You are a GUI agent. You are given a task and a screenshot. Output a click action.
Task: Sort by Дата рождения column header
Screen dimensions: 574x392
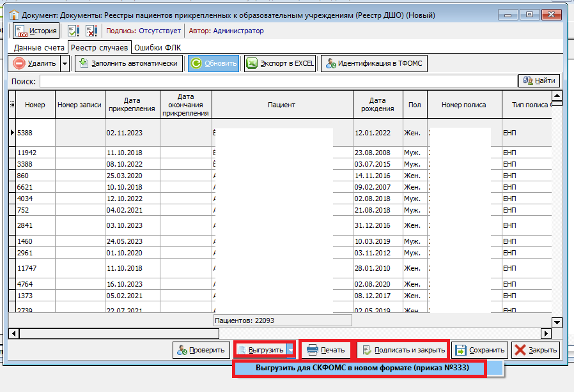click(x=378, y=105)
